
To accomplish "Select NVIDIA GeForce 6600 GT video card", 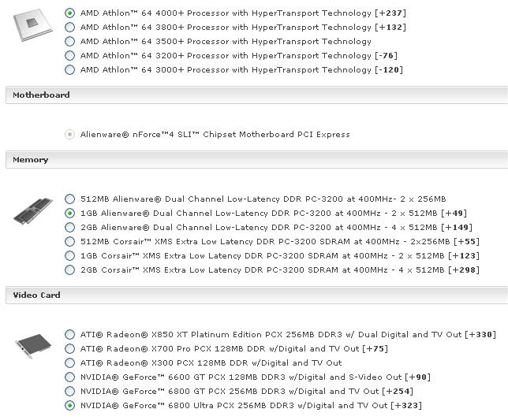I will 70,377.
